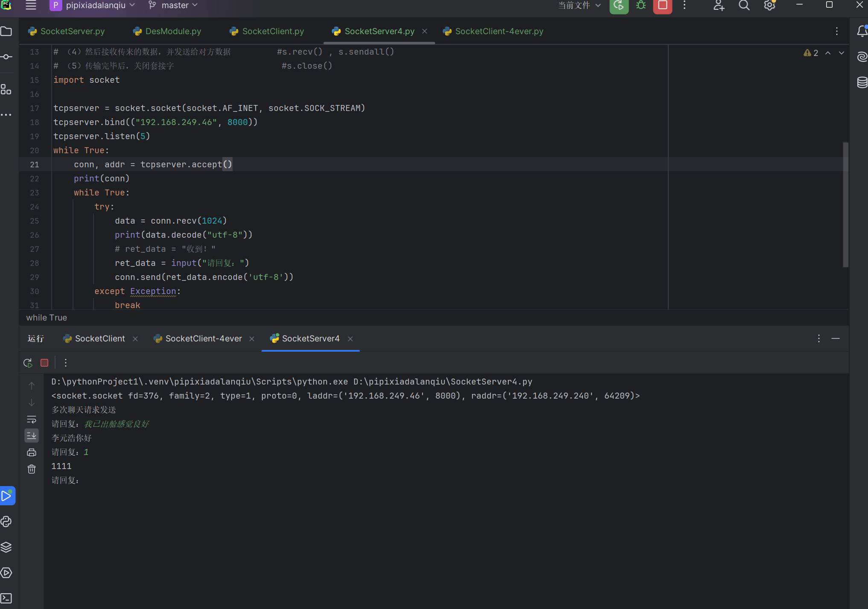Click the underlined Exception keyword
This screenshot has height=609, width=868.
coord(153,291)
